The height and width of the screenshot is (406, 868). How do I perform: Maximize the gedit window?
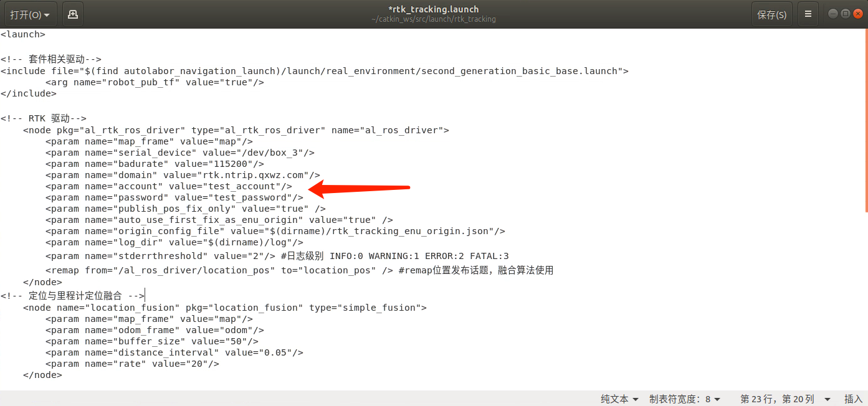[x=846, y=14]
